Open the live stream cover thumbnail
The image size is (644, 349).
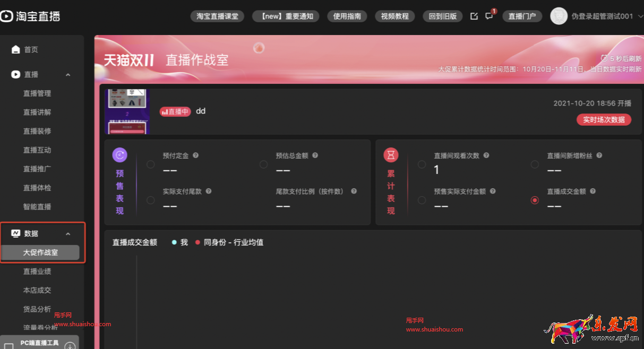127,111
